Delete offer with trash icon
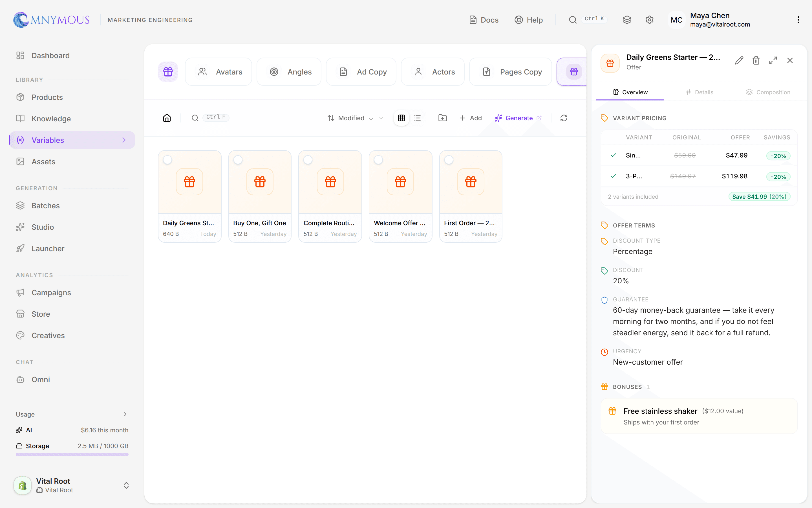Image resolution: width=812 pixels, height=508 pixels. click(756, 60)
